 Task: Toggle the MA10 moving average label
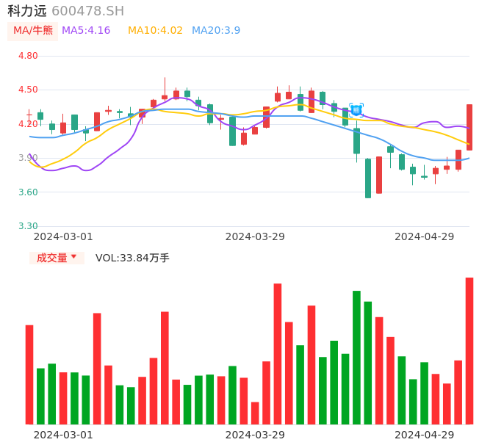click(155, 31)
